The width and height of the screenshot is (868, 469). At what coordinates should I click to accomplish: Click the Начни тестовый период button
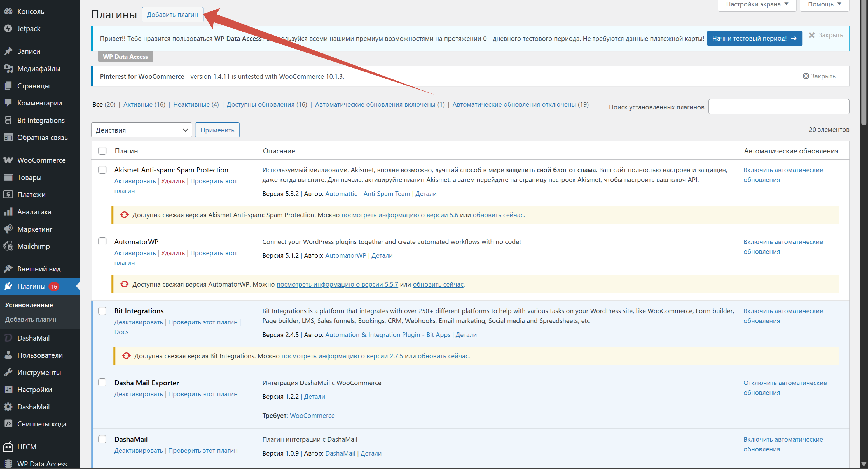[754, 38]
